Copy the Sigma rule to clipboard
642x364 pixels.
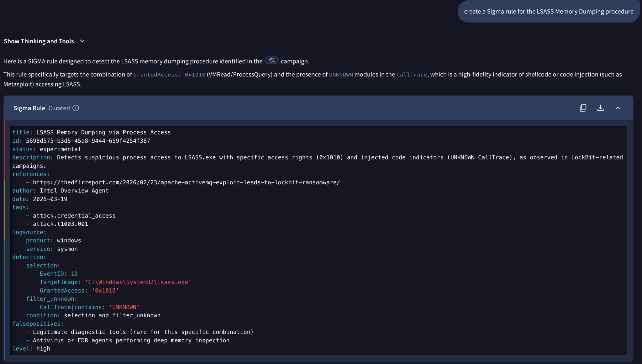pyautogui.click(x=583, y=108)
